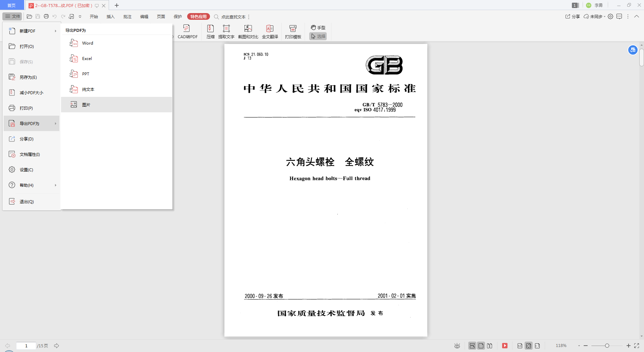Expand the 新建PDF submenu
Image resolution: width=644 pixels, height=352 pixels.
(32, 31)
